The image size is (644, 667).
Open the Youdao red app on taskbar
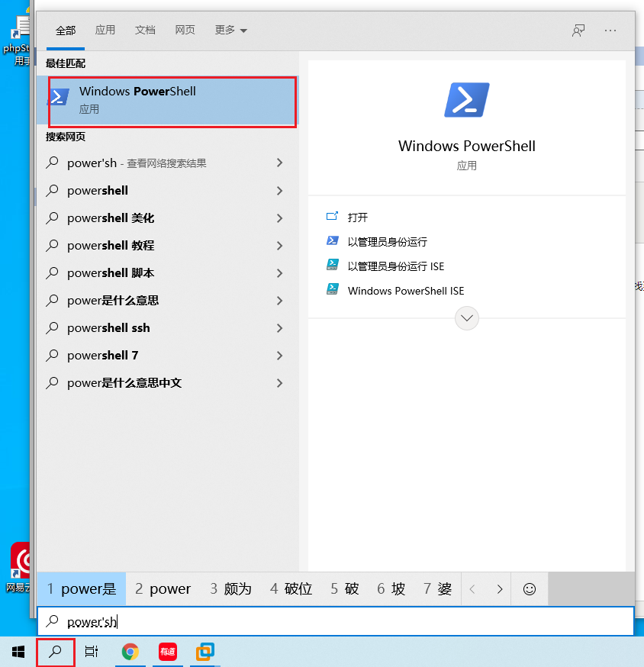click(168, 652)
